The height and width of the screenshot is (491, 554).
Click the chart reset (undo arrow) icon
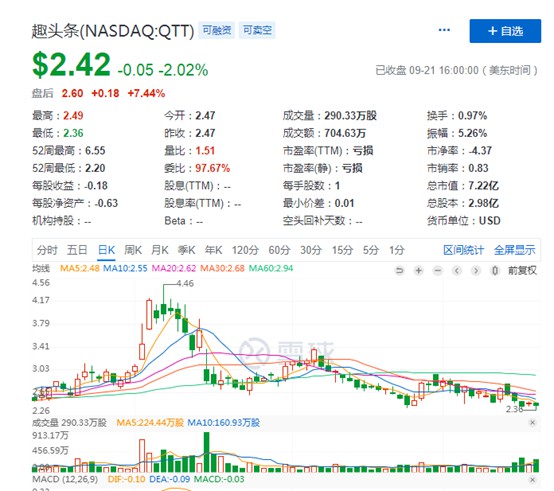click(399, 271)
